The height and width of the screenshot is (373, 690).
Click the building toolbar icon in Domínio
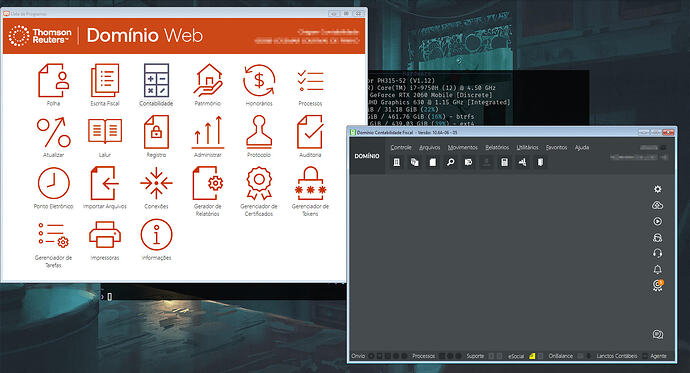point(396,162)
